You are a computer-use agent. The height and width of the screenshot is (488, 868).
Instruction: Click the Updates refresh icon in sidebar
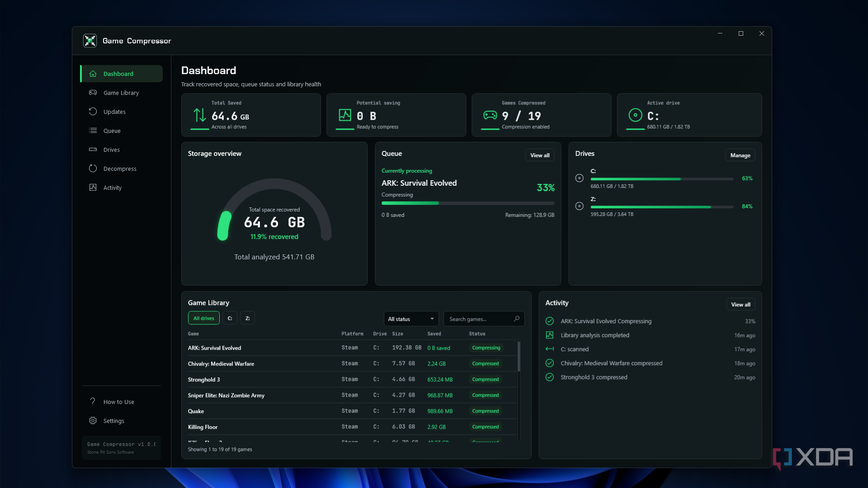[93, 112]
